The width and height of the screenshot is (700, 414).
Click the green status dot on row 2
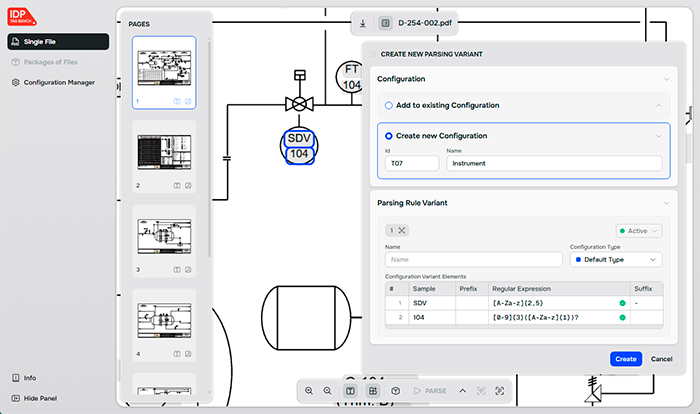pos(622,318)
